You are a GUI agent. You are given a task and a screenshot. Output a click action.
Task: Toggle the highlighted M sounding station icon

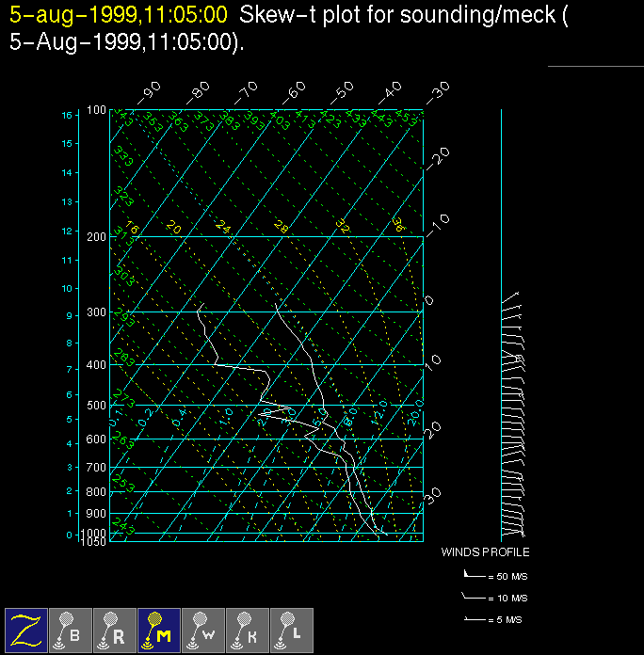coord(158,630)
